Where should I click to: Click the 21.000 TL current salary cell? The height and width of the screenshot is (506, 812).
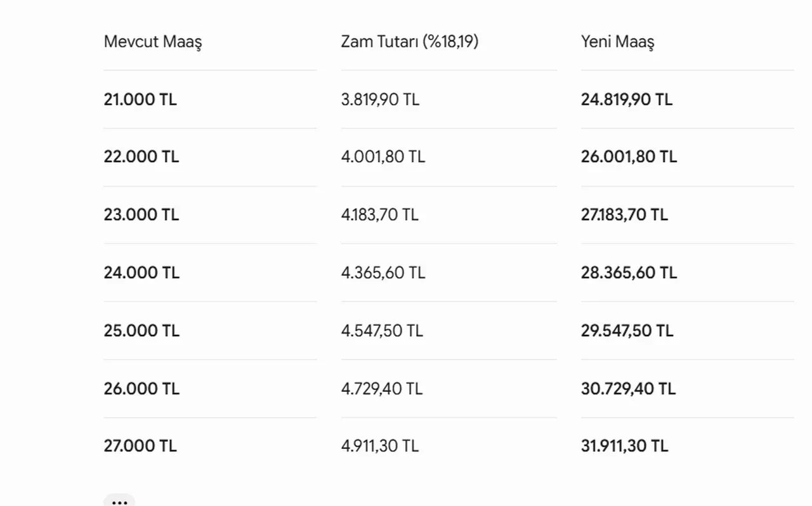click(x=140, y=100)
